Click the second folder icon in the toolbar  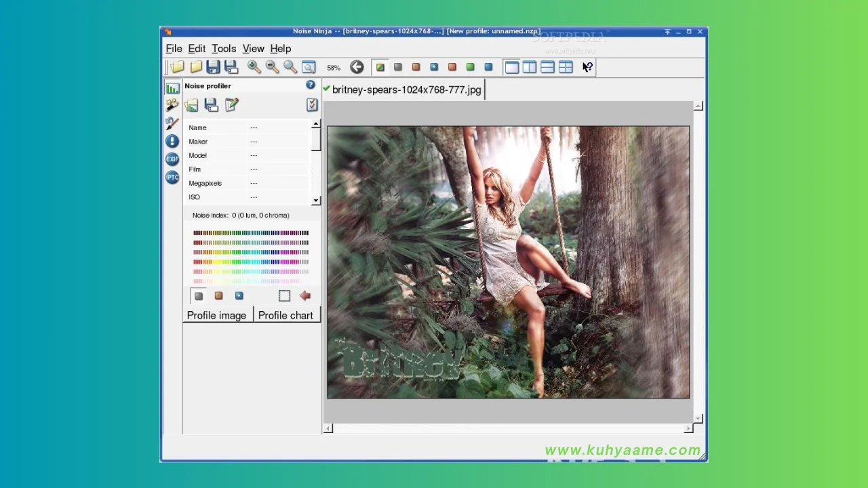(x=195, y=67)
